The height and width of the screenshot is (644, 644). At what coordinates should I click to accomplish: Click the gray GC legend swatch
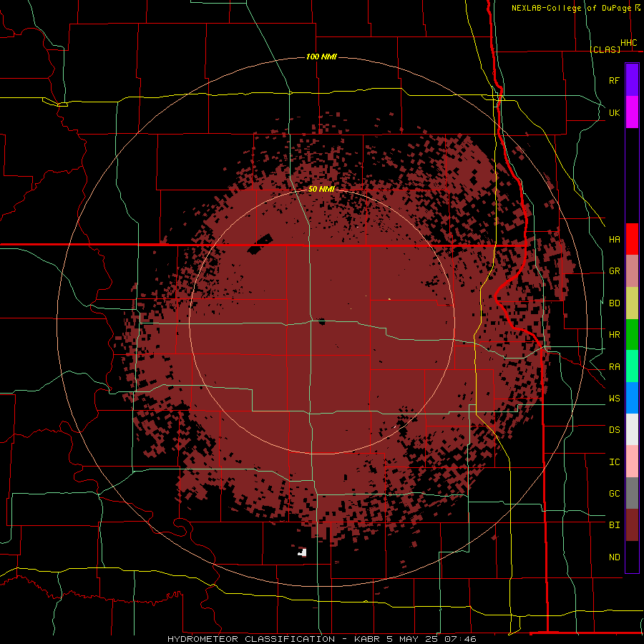(x=632, y=493)
